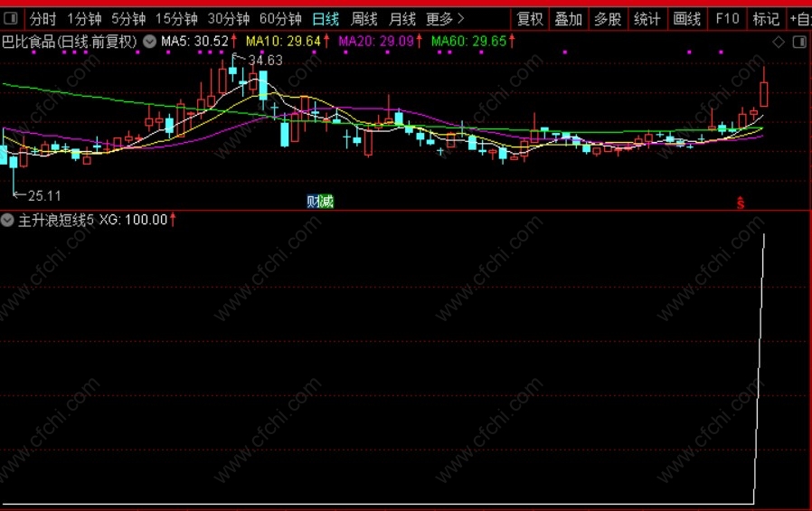This screenshot has width=812, height=511.
Task: Switch to 日线 daily chart
Action: [x=326, y=20]
